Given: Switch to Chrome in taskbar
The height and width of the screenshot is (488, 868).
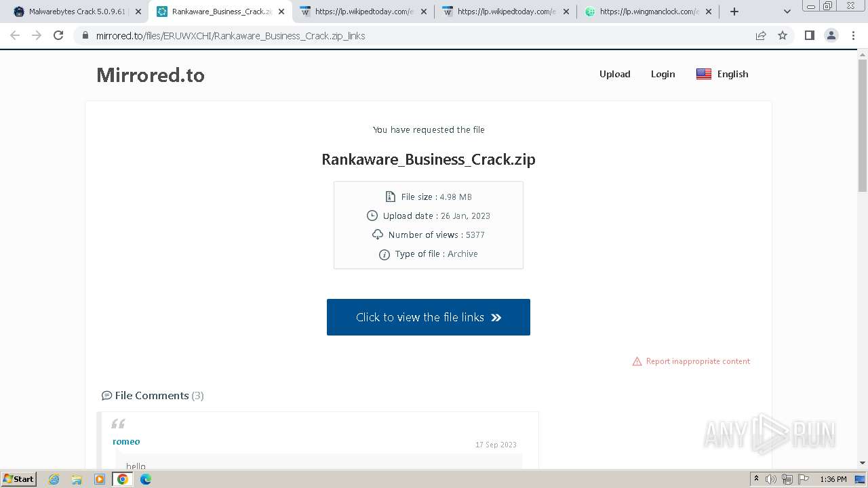Looking at the screenshot, I should (x=123, y=479).
